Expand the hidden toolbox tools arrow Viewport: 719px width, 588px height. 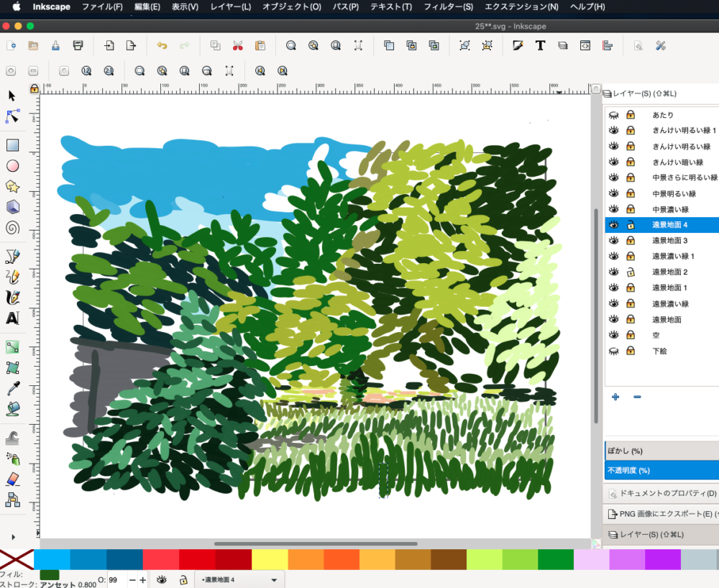[x=13, y=537]
